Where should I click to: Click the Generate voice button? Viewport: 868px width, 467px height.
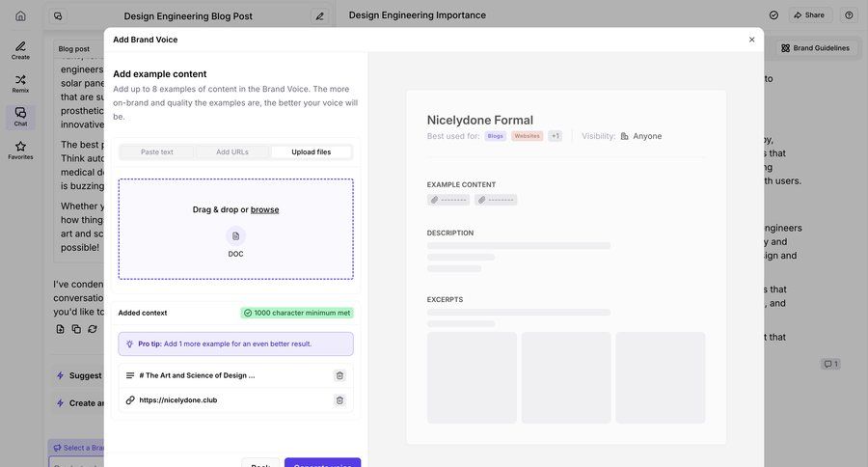pos(323,463)
